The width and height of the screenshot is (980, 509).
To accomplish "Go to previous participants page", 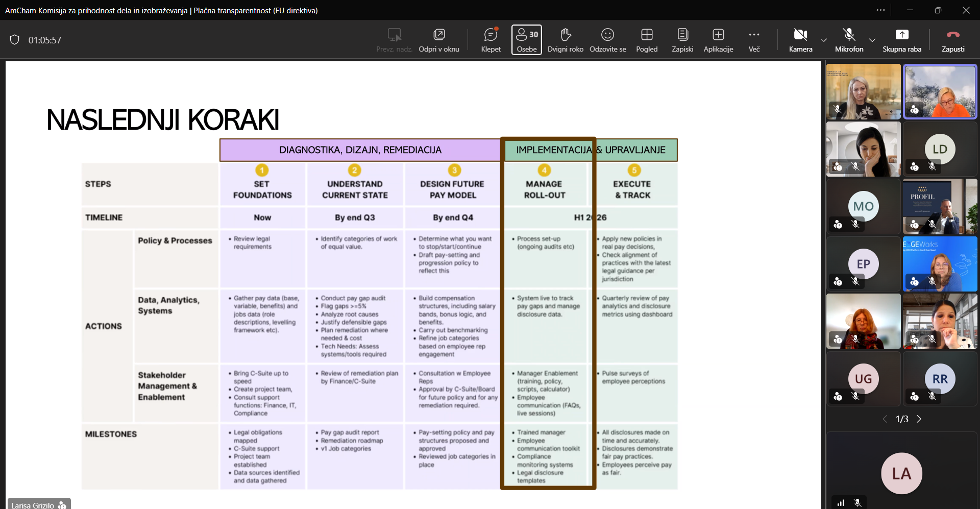I will (x=885, y=419).
